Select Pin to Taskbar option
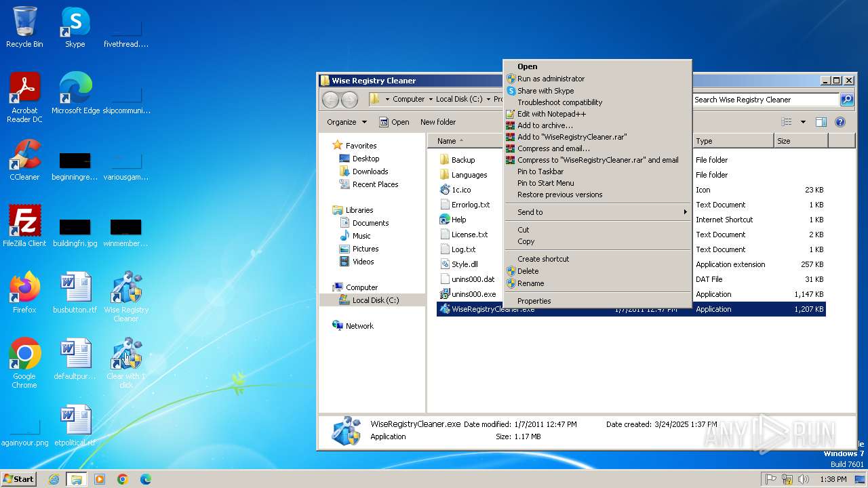The width and height of the screenshot is (868, 488). pos(597,171)
